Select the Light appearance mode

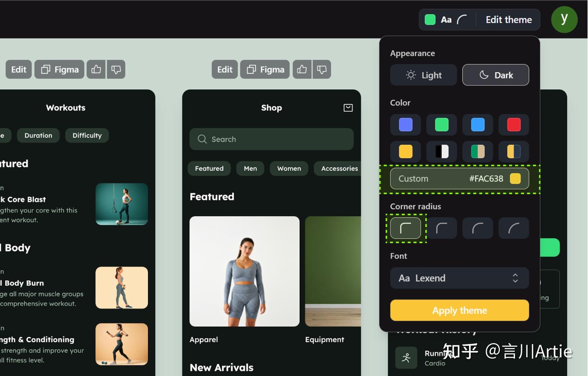(423, 75)
